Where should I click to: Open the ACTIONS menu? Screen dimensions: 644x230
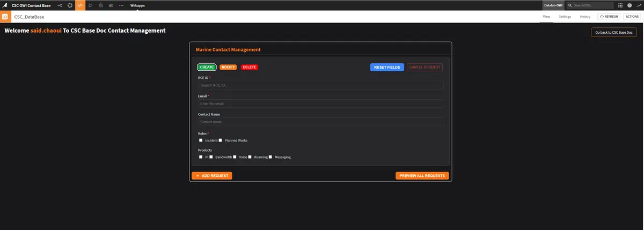(631, 17)
